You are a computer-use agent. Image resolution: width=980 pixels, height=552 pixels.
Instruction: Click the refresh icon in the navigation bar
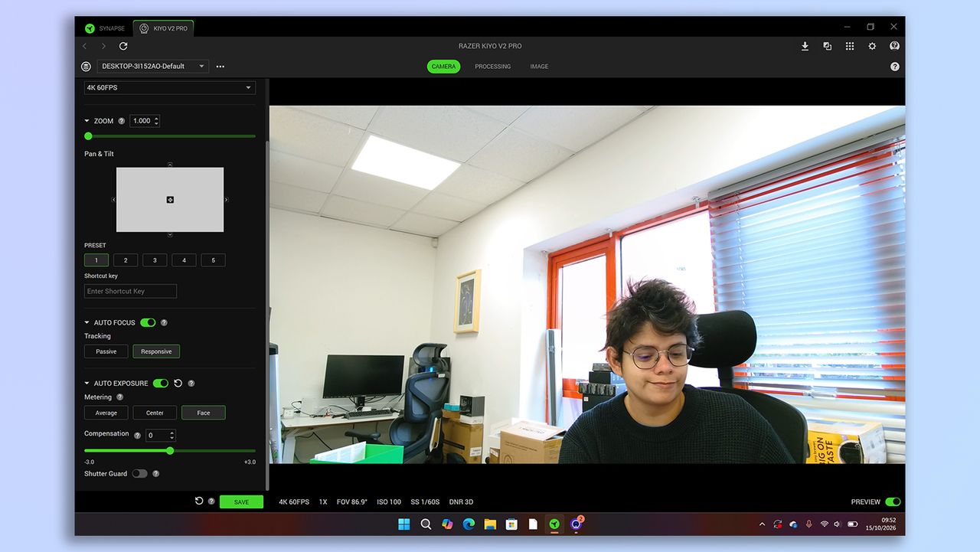[123, 46]
